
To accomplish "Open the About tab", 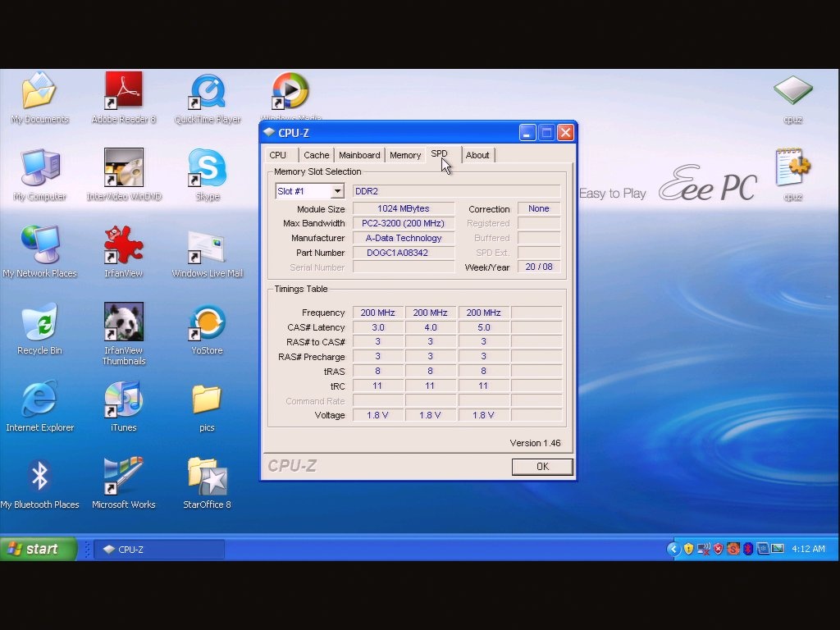I will point(477,155).
